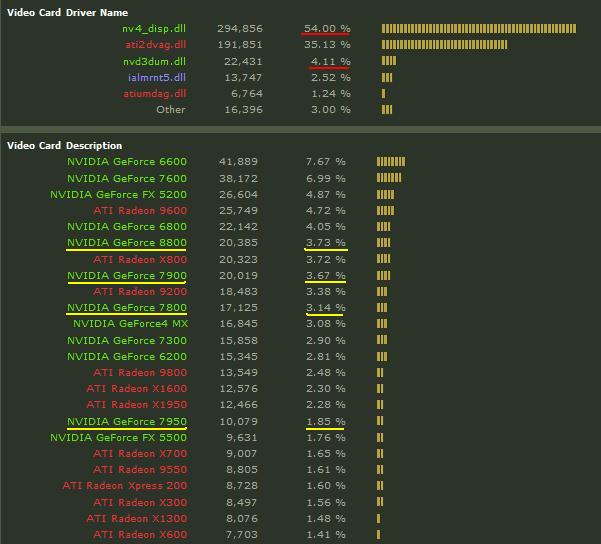
Task: Click the 'Video Card Description' heading
Action: [x=64, y=146]
